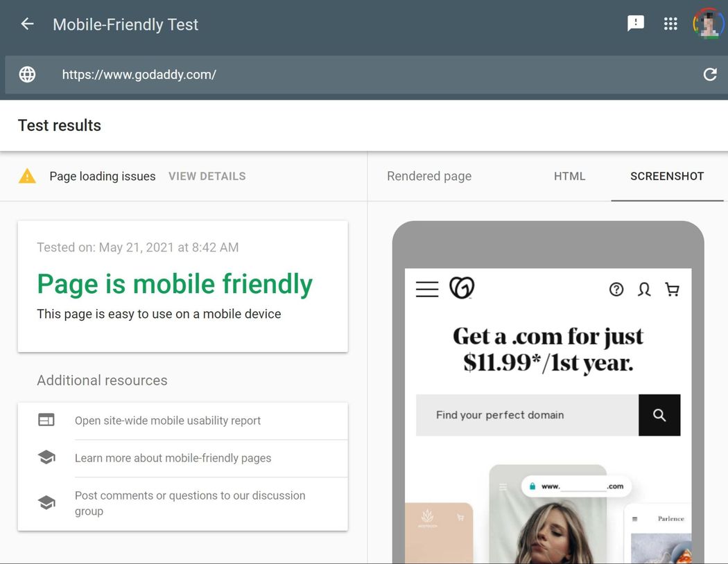Click the help question mark icon
The image size is (728, 564).
pyautogui.click(x=616, y=290)
